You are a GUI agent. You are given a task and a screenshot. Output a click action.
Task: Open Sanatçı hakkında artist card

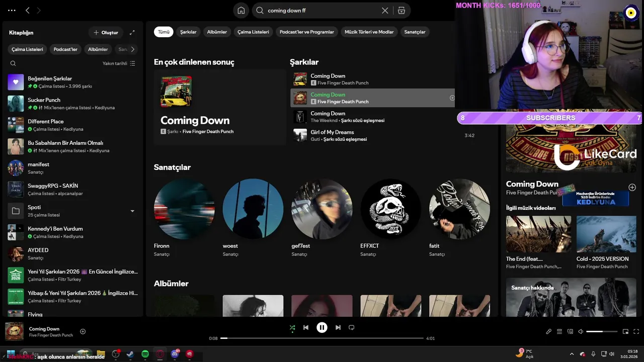(x=571, y=297)
